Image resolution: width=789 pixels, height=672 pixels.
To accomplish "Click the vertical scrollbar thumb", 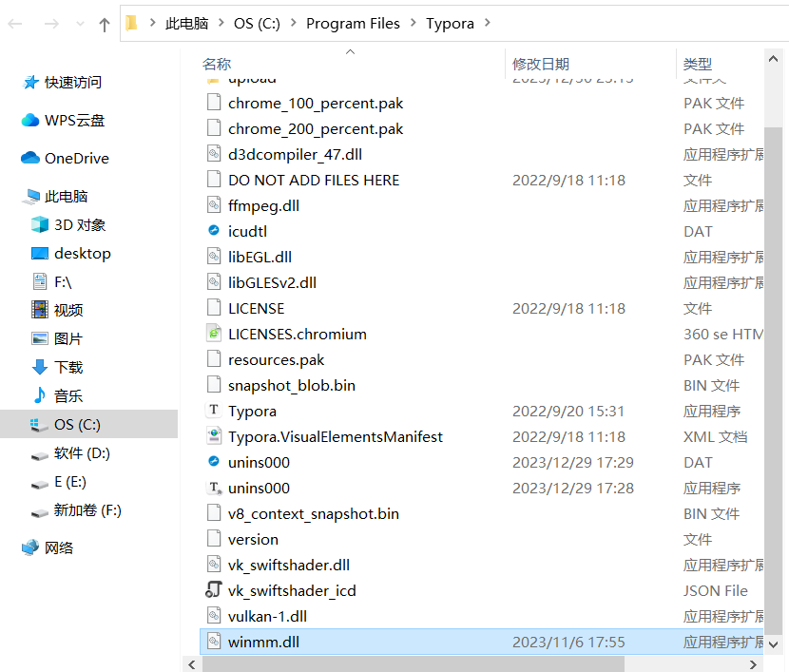I will coord(774,381).
